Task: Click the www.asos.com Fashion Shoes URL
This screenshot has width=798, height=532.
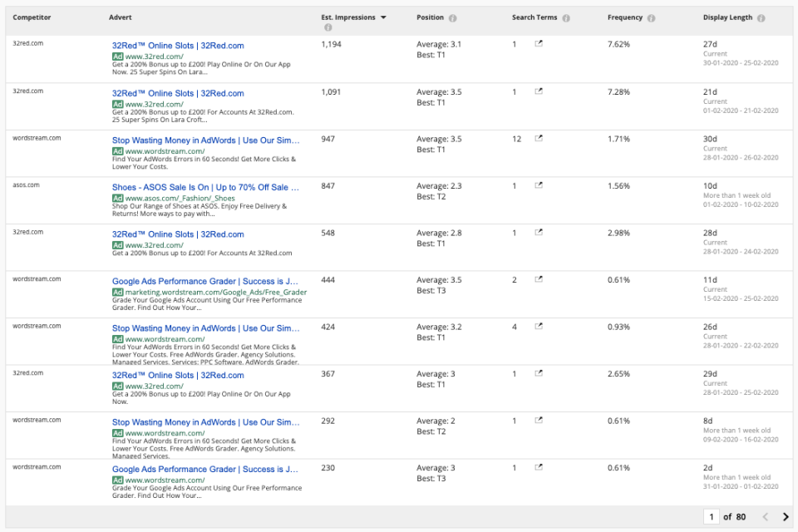Action: click(180, 198)
